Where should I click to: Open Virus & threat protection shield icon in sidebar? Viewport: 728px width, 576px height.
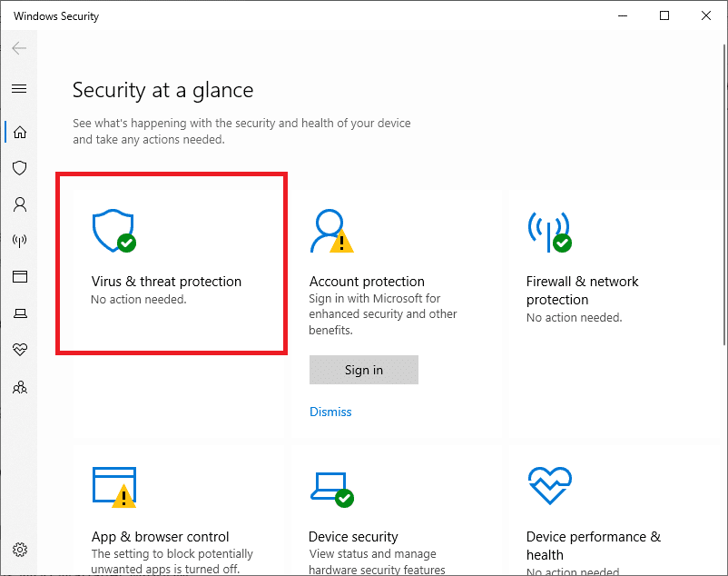(x=20, y=168)
